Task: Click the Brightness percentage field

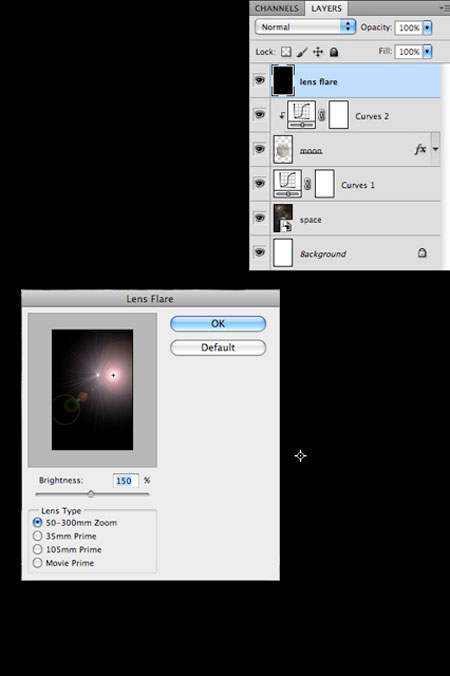Action: (x=126, y=481)
